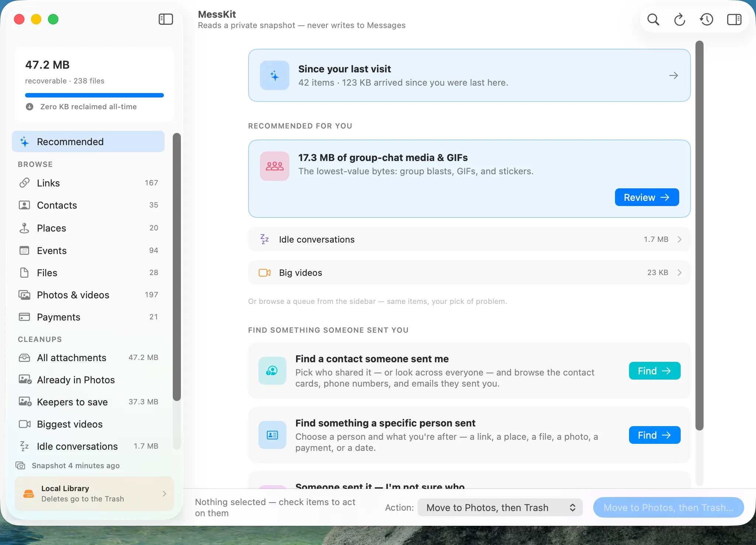This screenshot has height=545, width=756.
Task: Click the snapshot camera icon in the sidebar footer
Action: click(x=21, y=466)
